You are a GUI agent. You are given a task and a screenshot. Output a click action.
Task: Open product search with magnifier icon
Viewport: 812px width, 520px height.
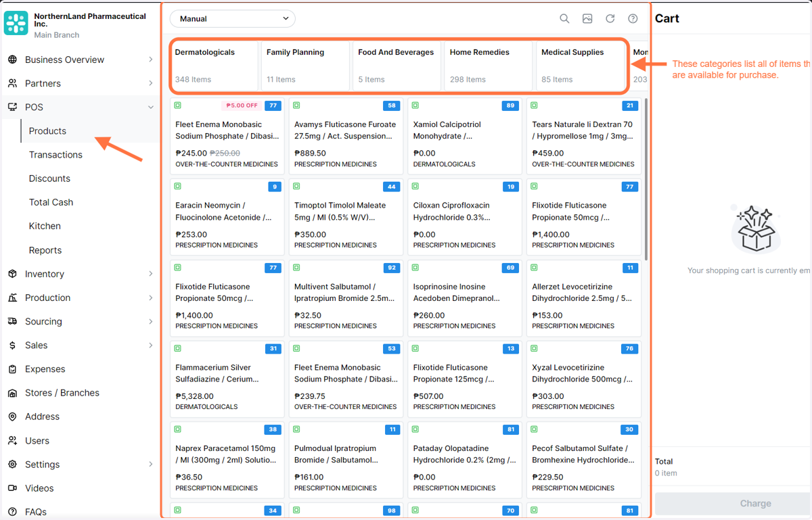(564, 19)
